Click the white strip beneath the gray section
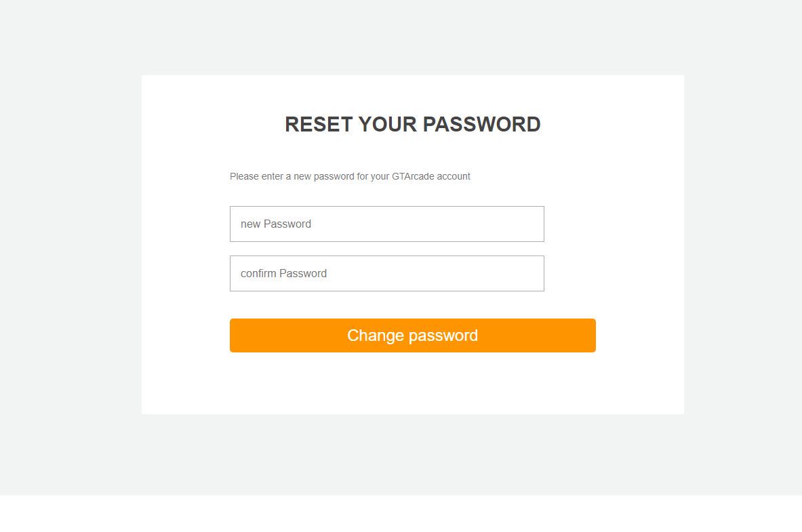Image resolution: width=802 pixels, height=532 pixels. coord(400,514)
